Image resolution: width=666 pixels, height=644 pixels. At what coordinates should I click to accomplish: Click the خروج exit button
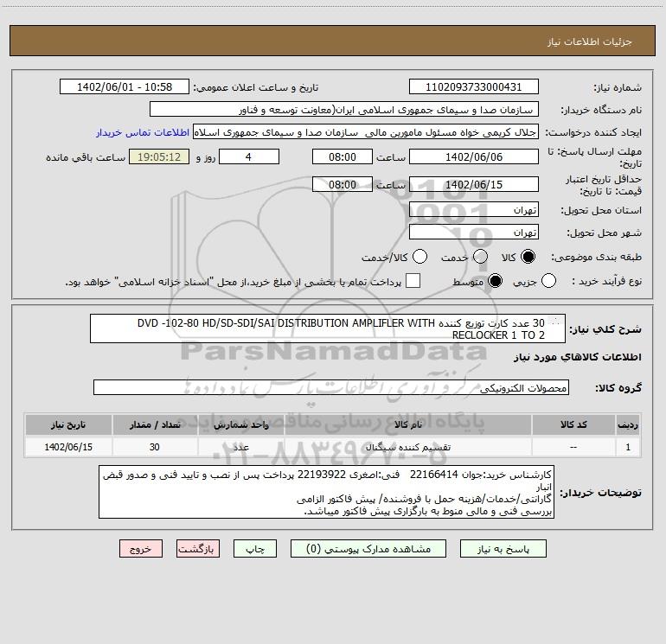[141, 549]
